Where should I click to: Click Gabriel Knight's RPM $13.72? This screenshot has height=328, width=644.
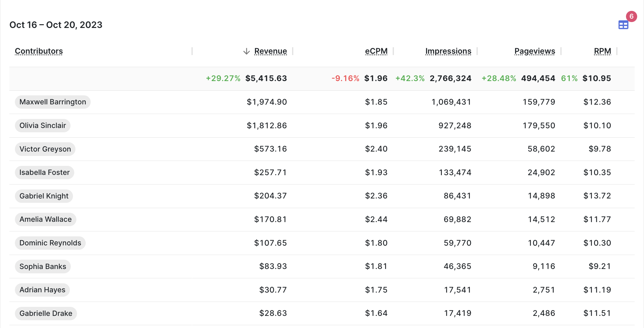coord(597,196)
